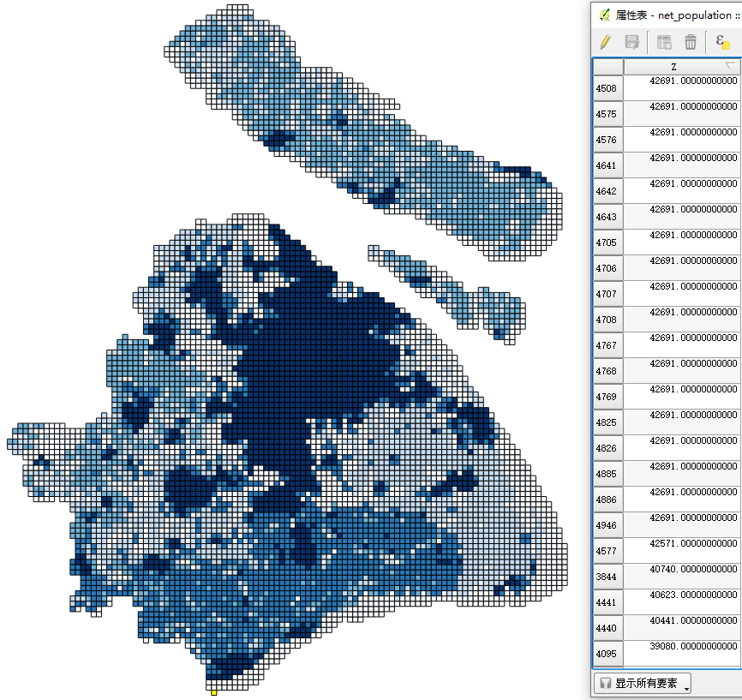742x700 pixels.
Task: Click the QGIS icon in attribute table title
Action: click(605, 15)
